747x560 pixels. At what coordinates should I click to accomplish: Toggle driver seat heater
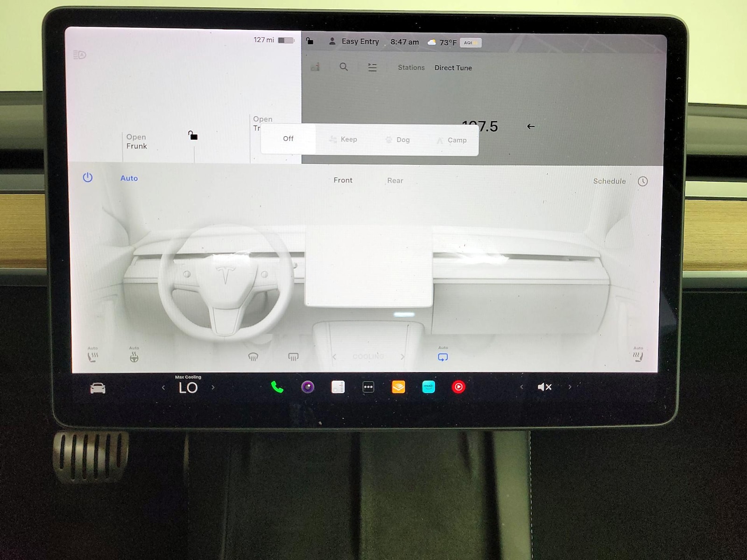pos(93,357)
